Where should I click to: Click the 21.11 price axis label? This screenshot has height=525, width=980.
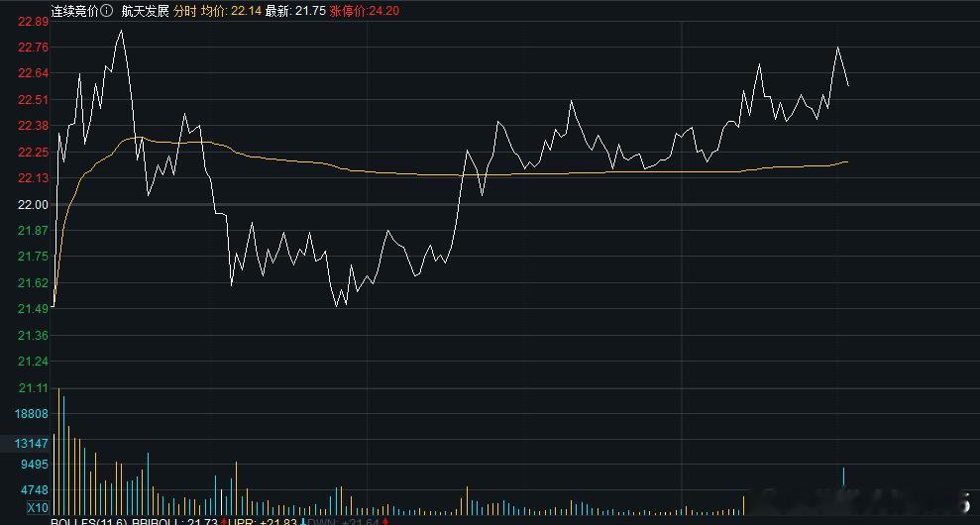click(33, 388)
